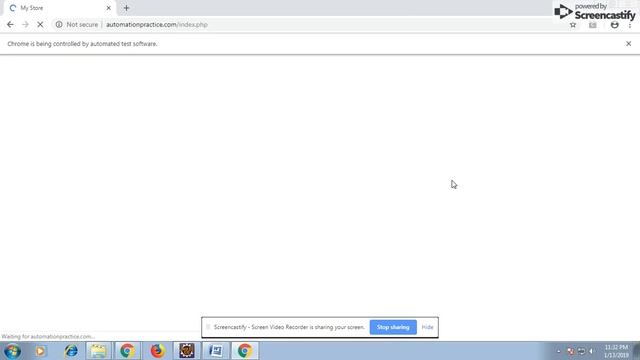
Task: Stop loading the page with the X icon
Action: pyautogui.click(x=40, y=24)
